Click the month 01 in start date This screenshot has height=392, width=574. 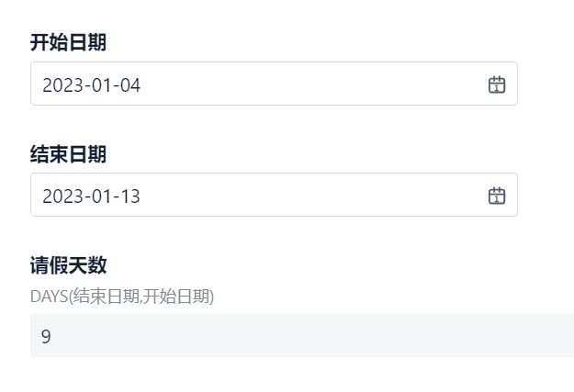pos(101,85)
